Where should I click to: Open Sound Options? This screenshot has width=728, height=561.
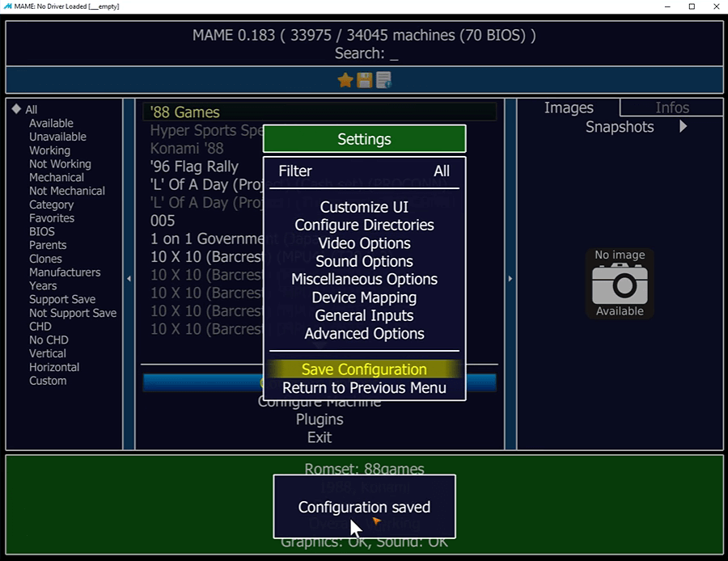click(x=364, y=261)
